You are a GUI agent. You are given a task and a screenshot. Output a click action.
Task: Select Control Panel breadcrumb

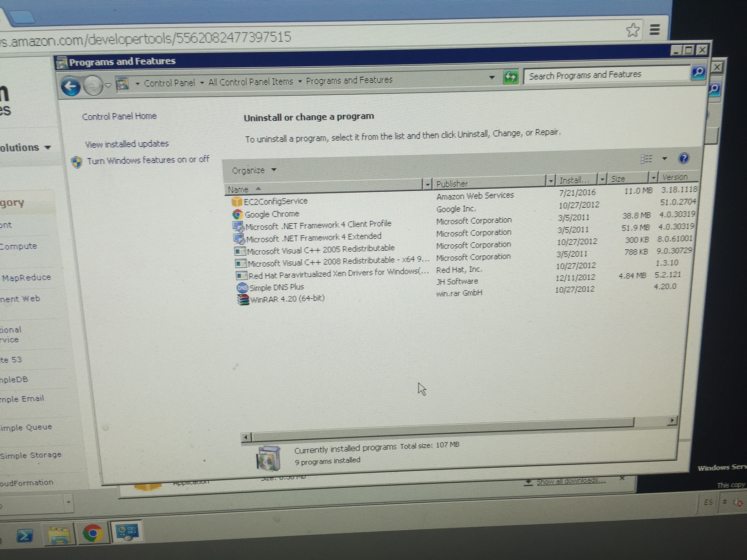click(x=169, y=83)
